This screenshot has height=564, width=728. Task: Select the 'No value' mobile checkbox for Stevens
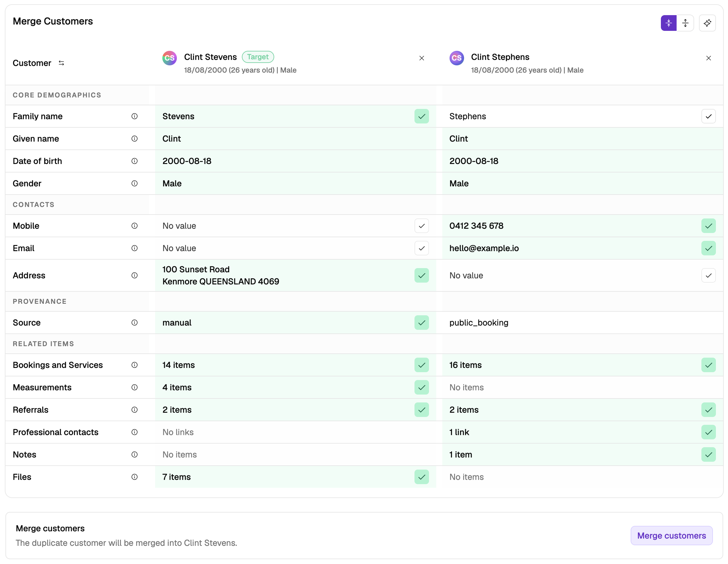422,226
